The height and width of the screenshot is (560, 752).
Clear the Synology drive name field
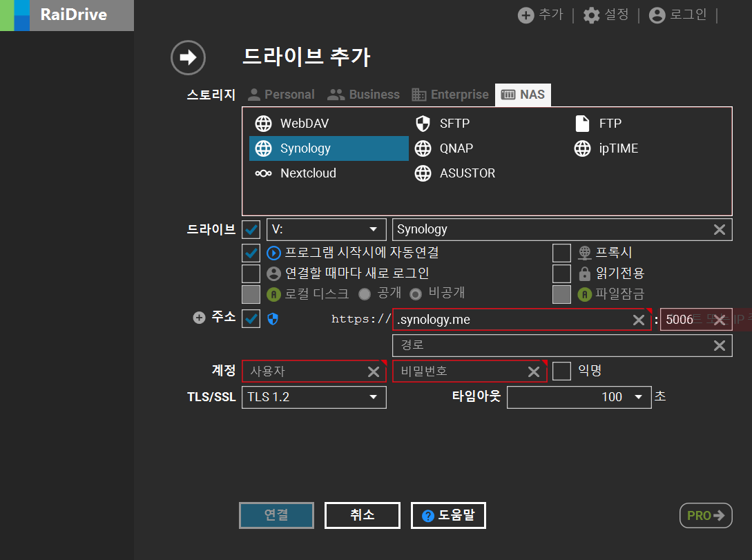pyautogui.click(x=720, y=230)
